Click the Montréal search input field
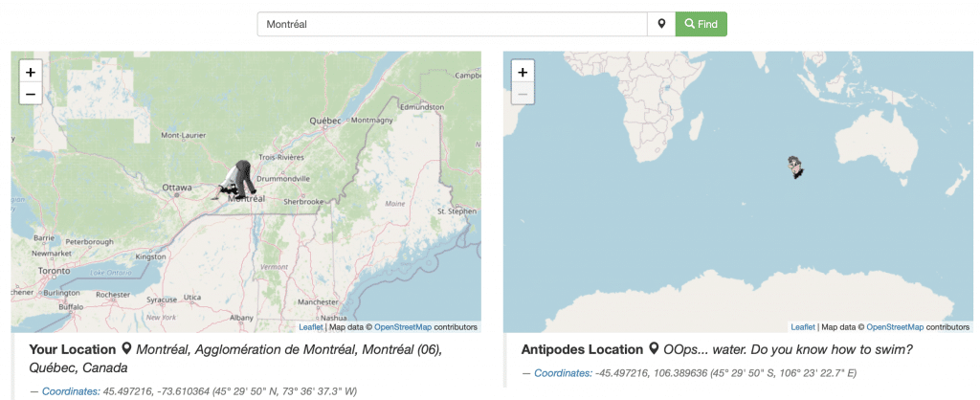980x400 pixels. click(x=452, y=24)
